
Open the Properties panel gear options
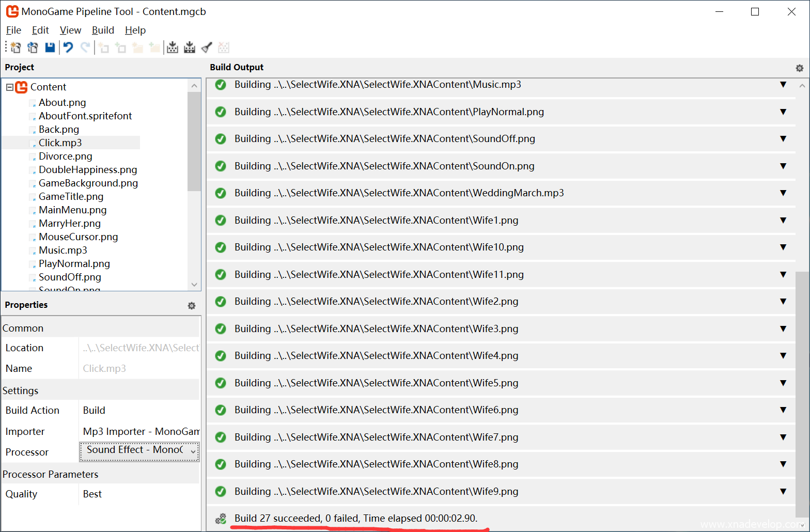pos(192,306)
